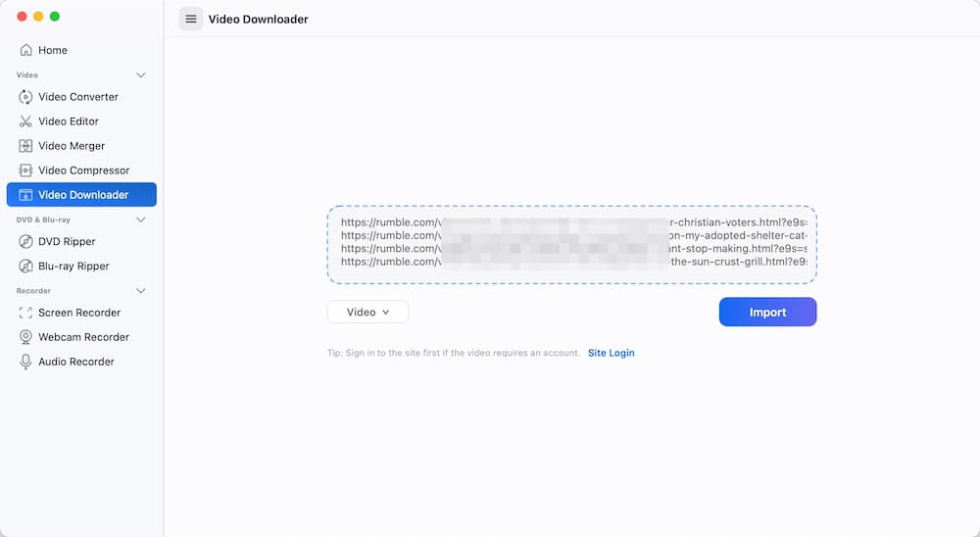Click the Blu-ray Ripper disc icon
This screenshot has height=537, width=980.
[x=25, y=266]
